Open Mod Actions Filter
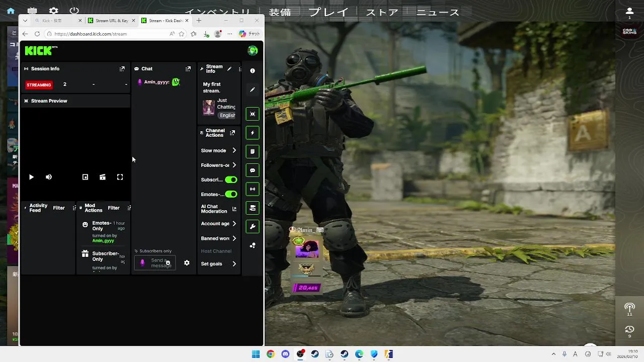644x362 pixels. coord(114,208)
